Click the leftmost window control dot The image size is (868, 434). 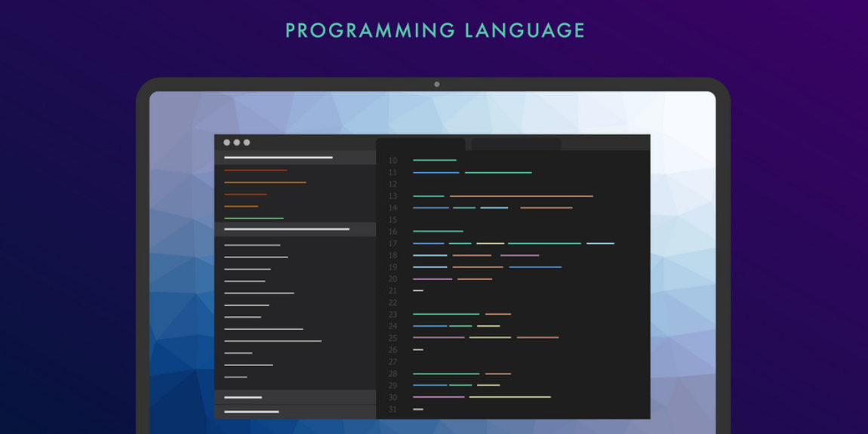coord(226,143)
